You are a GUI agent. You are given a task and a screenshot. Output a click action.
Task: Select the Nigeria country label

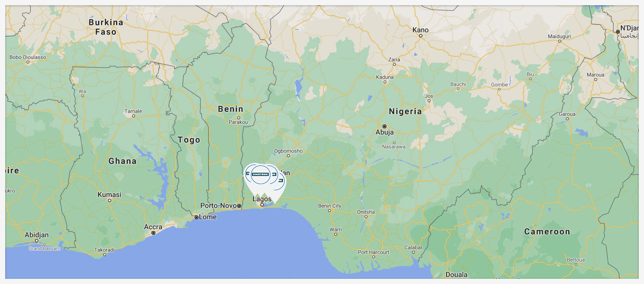point(405,112)
